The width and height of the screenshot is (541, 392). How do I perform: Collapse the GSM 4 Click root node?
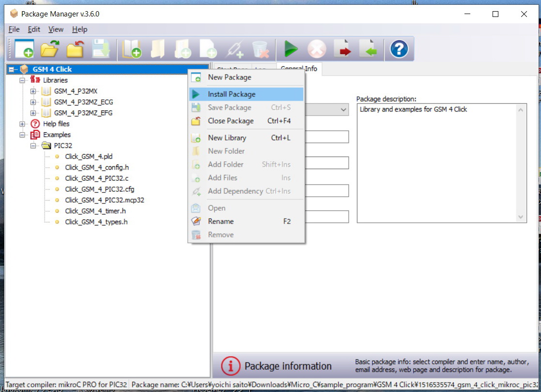[11, 69]
